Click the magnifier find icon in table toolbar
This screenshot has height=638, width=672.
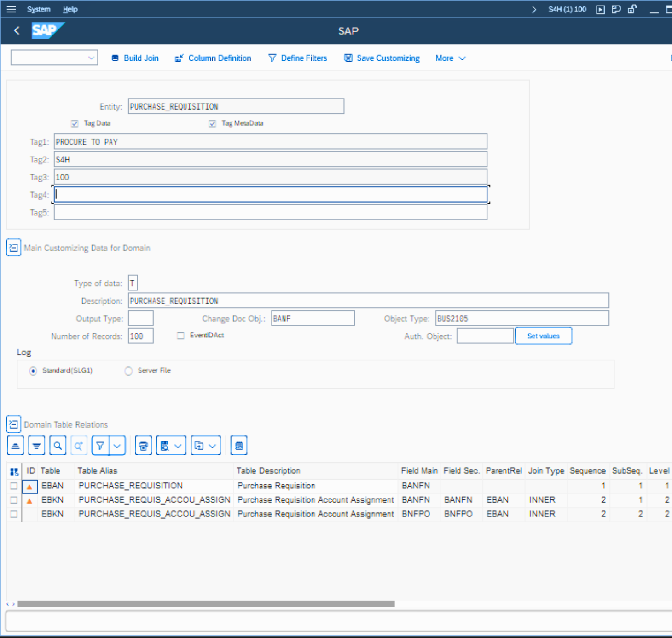[x=58, y=446]
